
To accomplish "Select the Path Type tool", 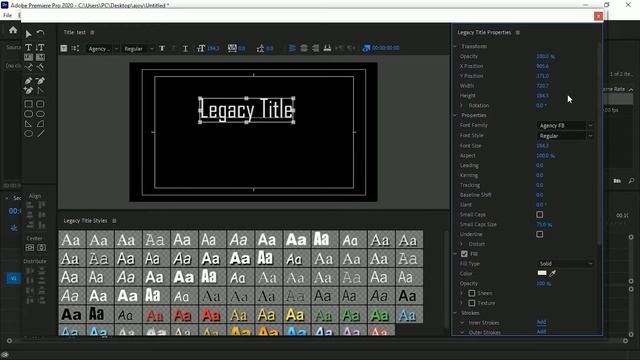I will (28, 67).
